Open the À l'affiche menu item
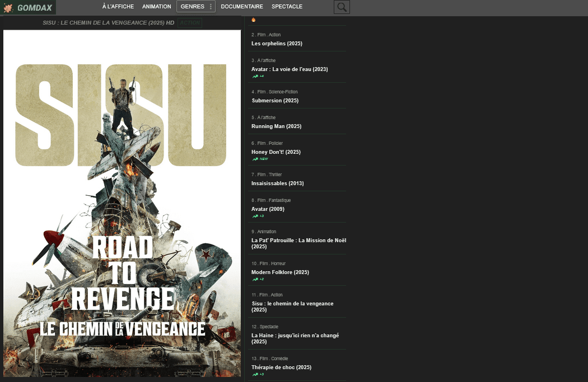Screen dimensions: 588x382 coord(118,7)
